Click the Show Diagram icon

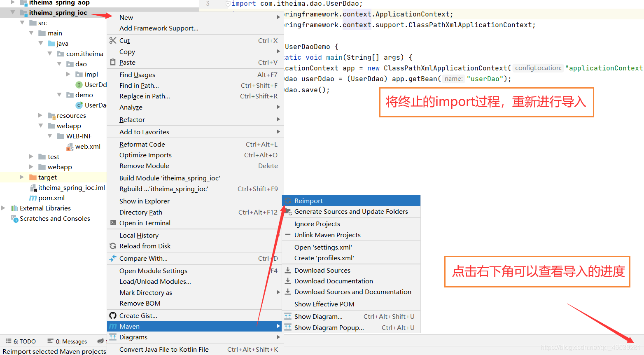click(x=288, y=316)
